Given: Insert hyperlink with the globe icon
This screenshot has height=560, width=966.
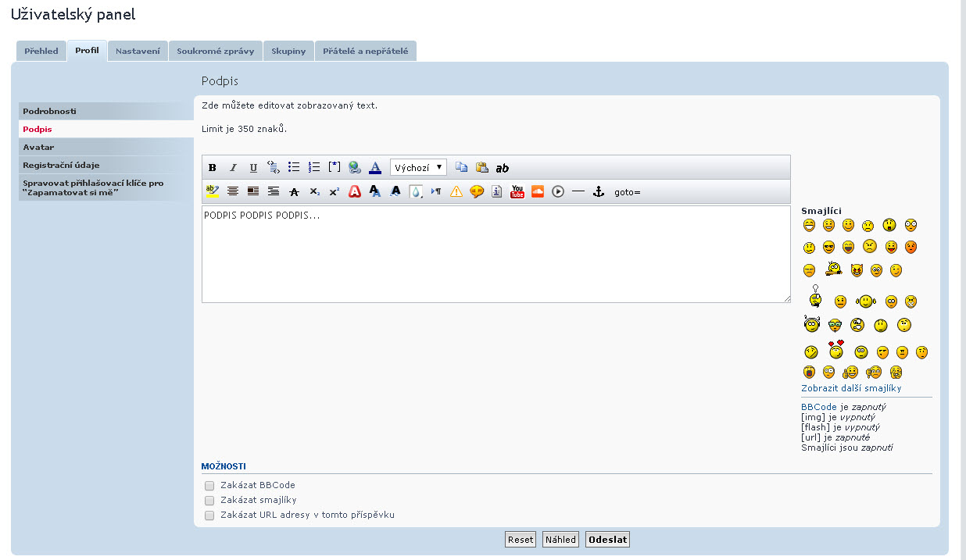Looking at the screenshot, I should (x=355, y=168).
